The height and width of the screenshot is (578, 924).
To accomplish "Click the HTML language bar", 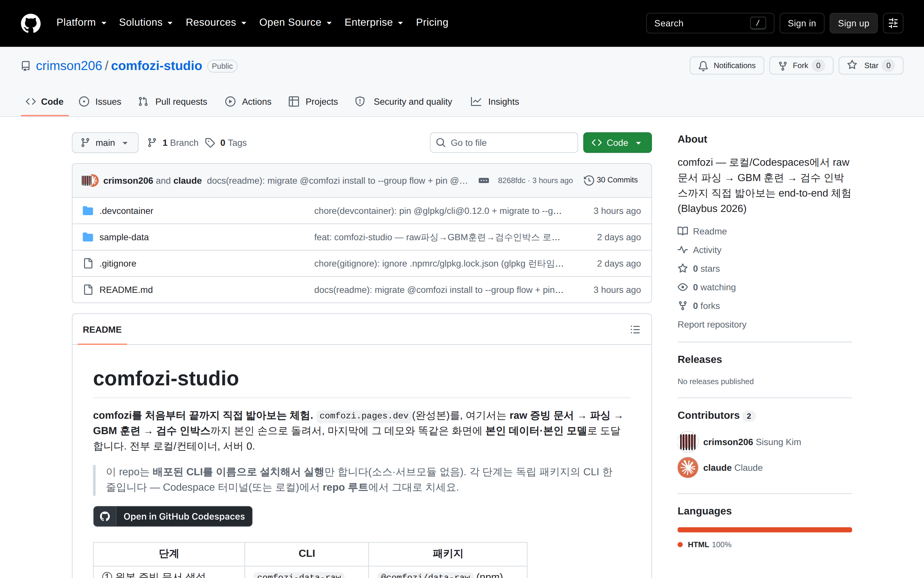I will [765, 530].
